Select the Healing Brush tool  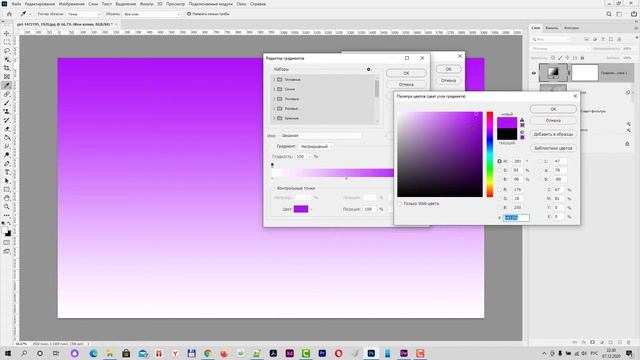pyautogui.click(x=7, y=94)
